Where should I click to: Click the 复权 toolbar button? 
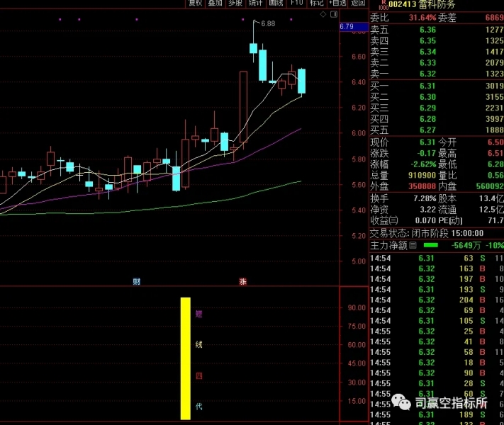tap(195, 3)
